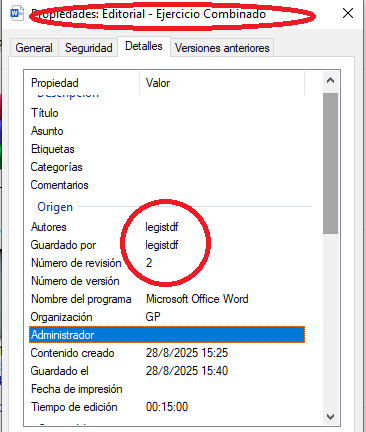Click the value 28/8/2025 15:25
Screen dimensions: 366x432
coord(187,353)
